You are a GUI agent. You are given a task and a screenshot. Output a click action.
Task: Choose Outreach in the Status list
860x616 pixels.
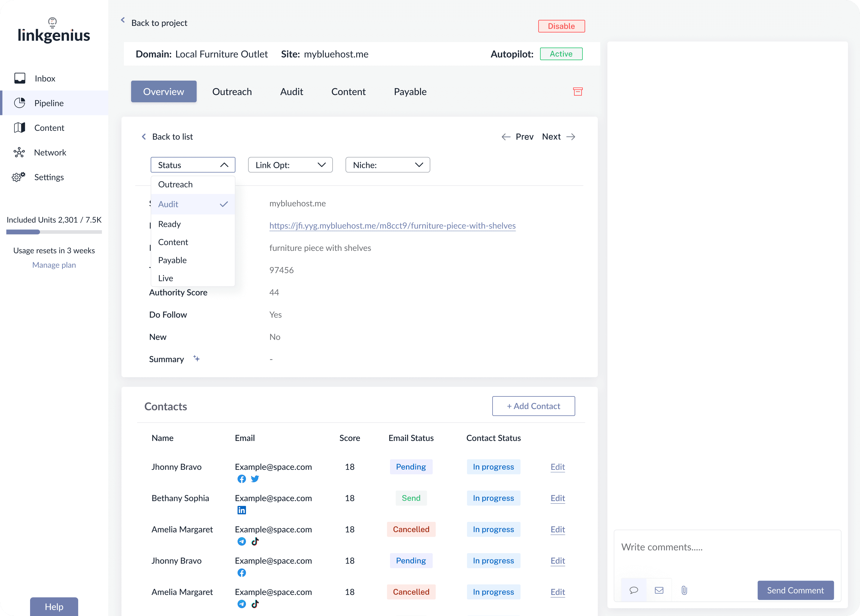pyautogui.click(x=193, y=184)
